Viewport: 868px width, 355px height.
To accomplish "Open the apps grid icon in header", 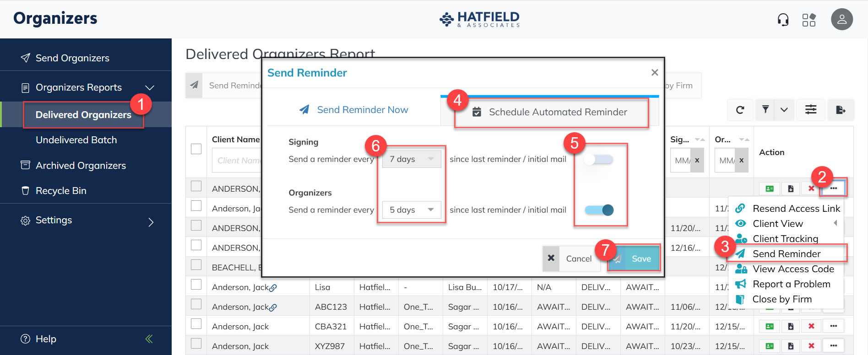I will 809,20.
